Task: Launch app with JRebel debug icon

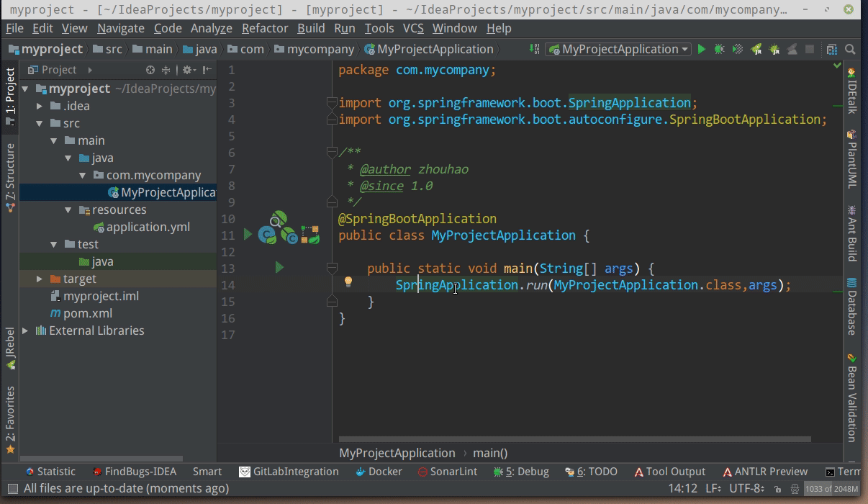Action: (x=774, y=49)
